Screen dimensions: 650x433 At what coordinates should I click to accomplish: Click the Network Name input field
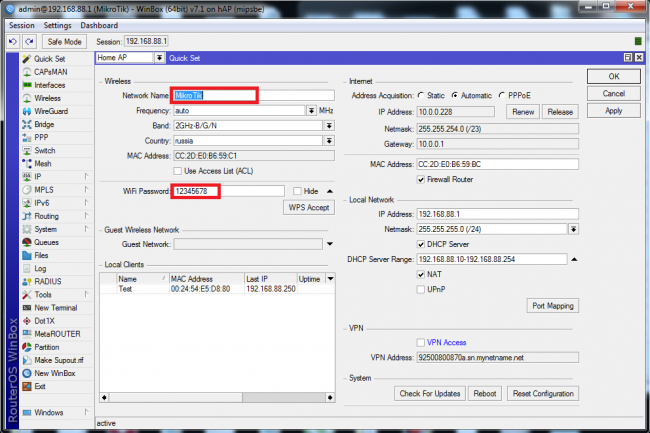254,95
